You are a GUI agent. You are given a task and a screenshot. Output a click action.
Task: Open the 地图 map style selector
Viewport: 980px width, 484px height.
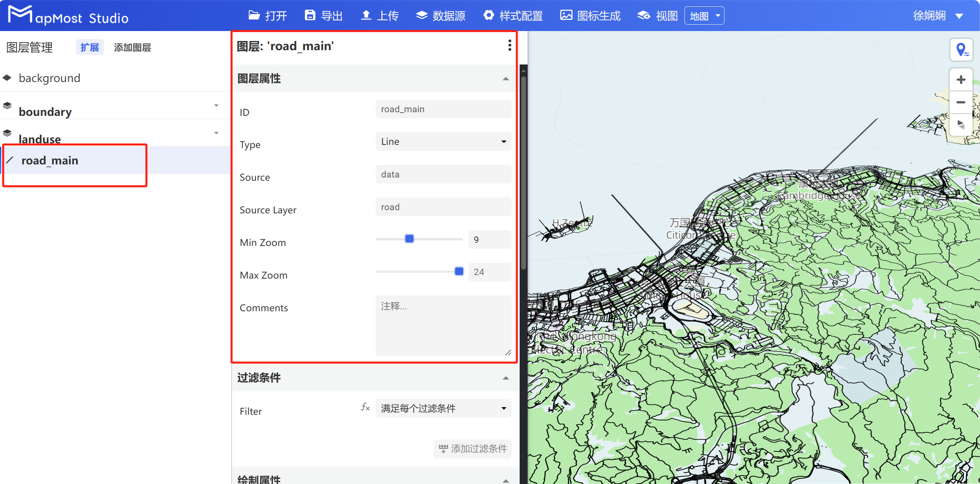[704, 16]
